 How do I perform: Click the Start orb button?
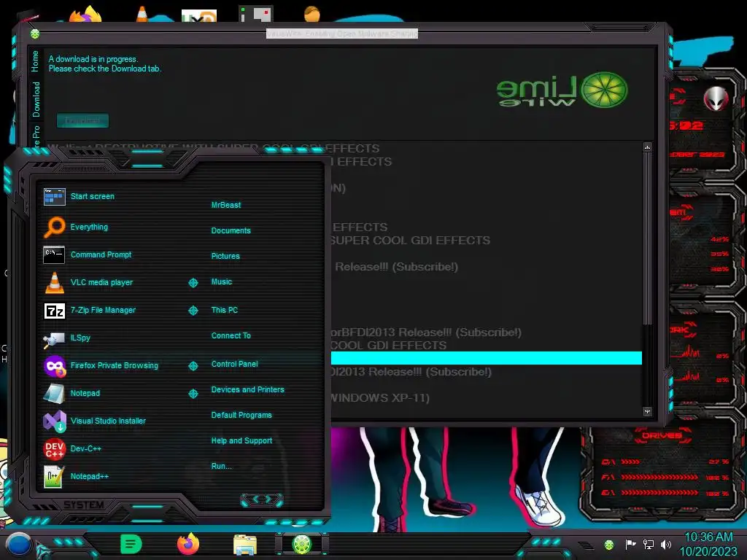[x=18, y=545]
